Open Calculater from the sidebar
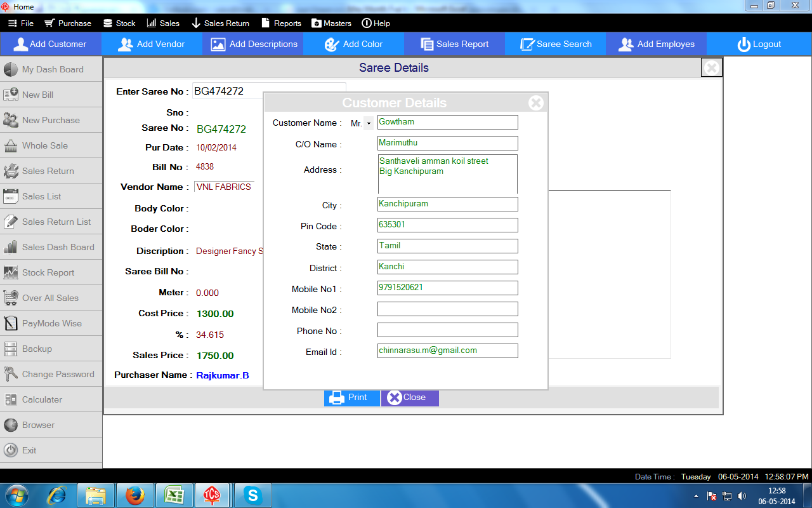The height and width of the screenshot is (508, 812). click(42, 399)
